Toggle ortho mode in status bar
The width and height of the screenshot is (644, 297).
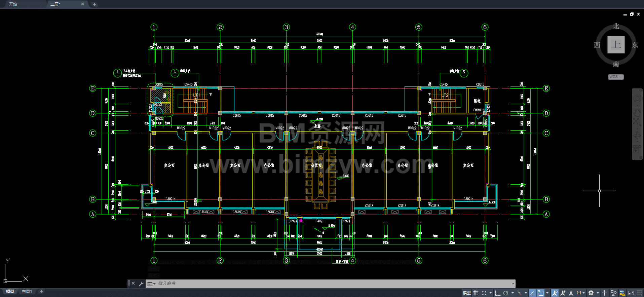(498, 293)
